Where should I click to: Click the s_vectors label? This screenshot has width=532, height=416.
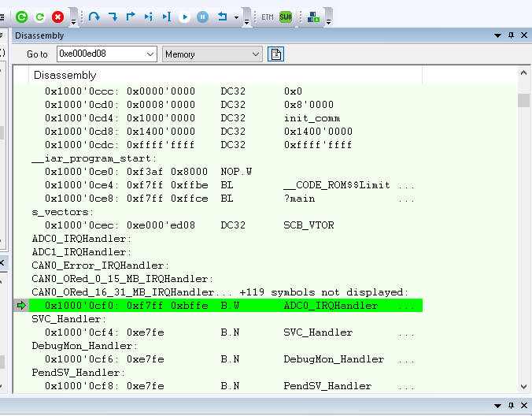coord(62,212)
